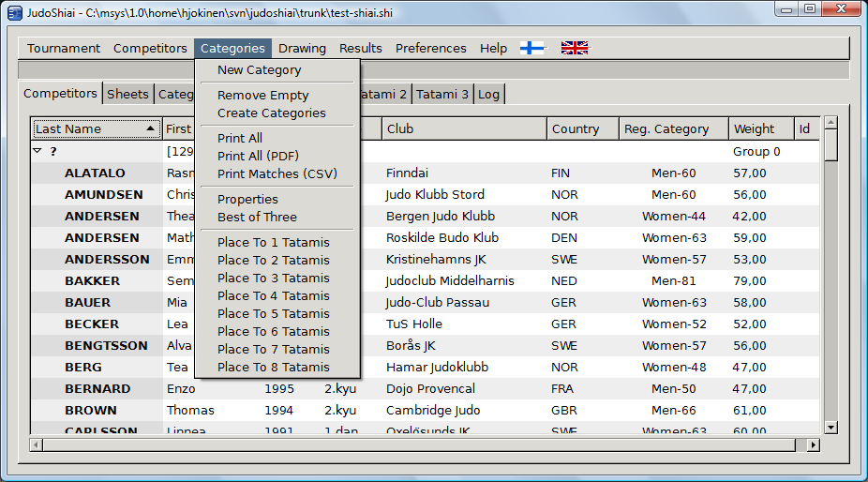Switch to the Sheets tab
868x482 pixels.
(x=127, y=94)
